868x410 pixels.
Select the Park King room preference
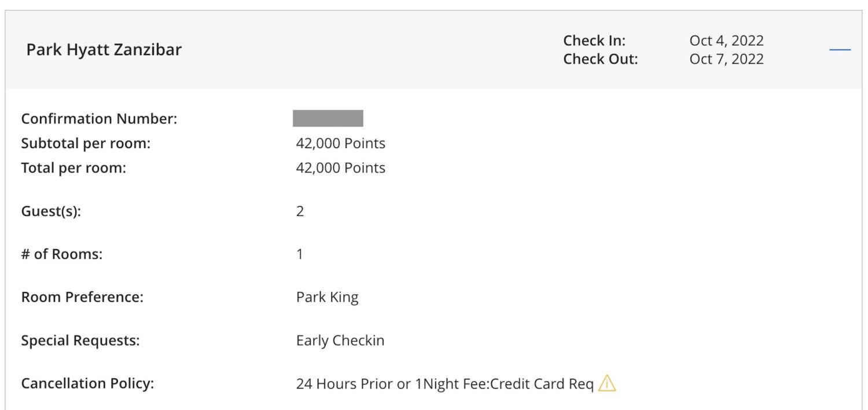pyautogui.click(x=326, y=296)
